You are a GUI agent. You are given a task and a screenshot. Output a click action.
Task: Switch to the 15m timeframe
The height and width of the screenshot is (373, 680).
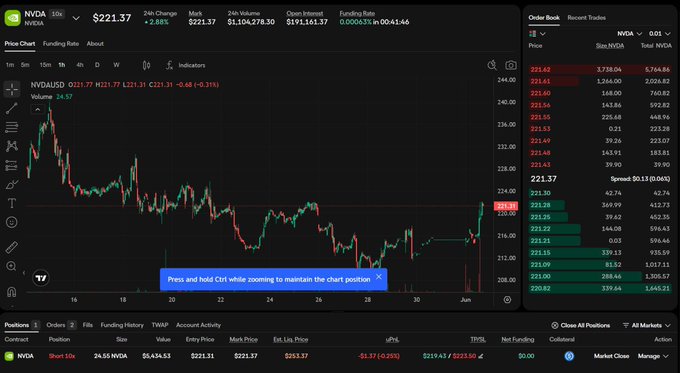pyautogui.click(x=45, y=65)
